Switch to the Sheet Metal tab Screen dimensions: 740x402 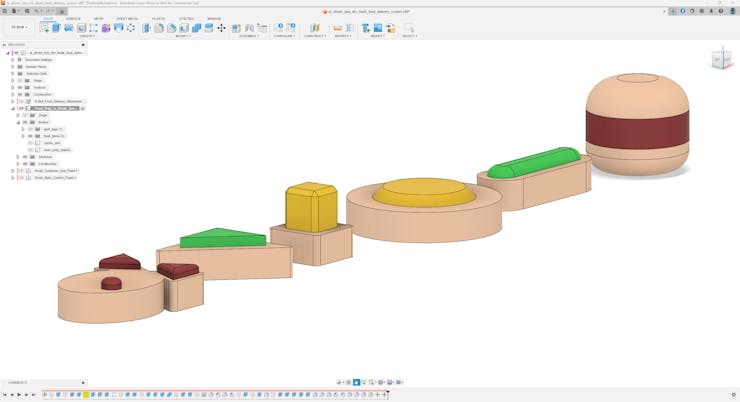coord(127,18)
